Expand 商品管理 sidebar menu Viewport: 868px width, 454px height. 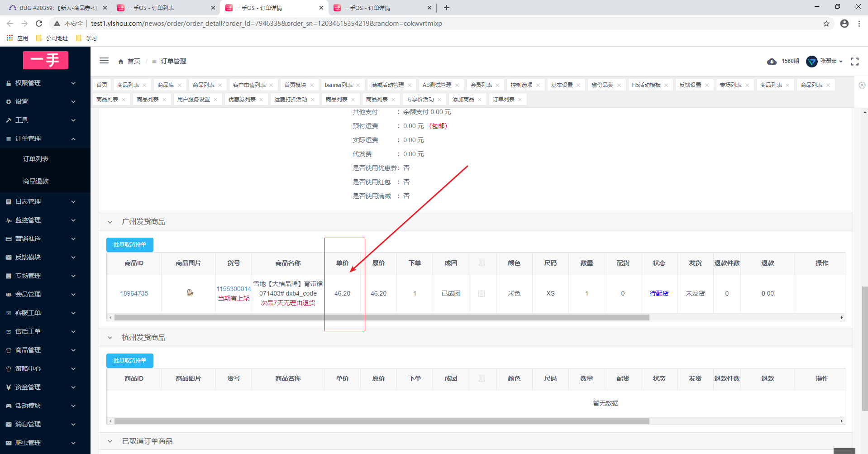click(x=45, y=350)
